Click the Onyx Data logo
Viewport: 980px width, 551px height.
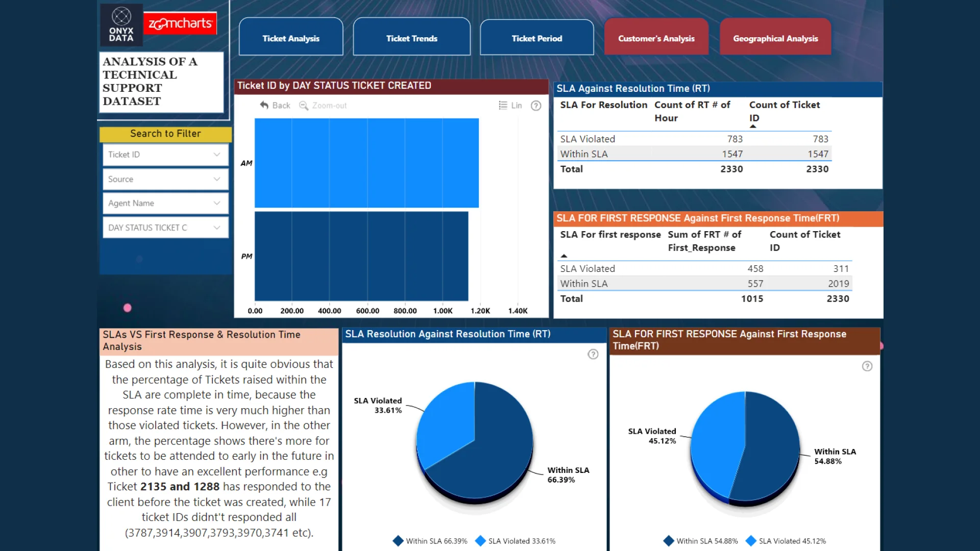[121, 24]
